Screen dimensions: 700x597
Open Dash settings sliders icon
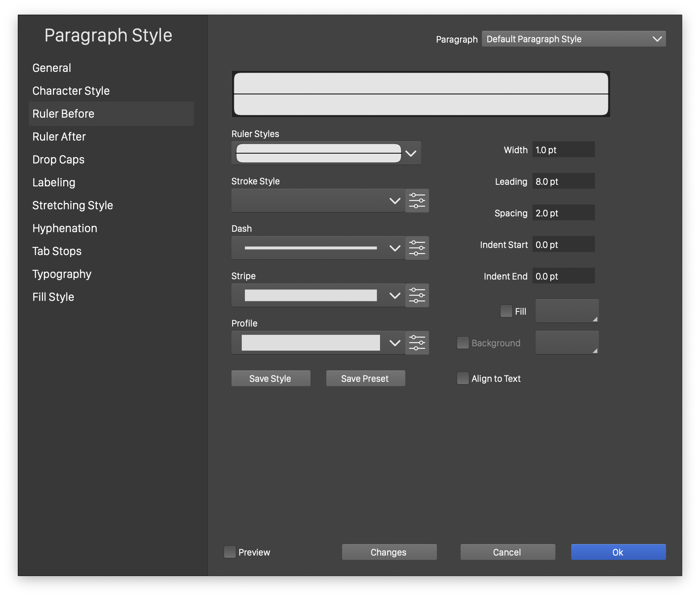click(417, 248)
